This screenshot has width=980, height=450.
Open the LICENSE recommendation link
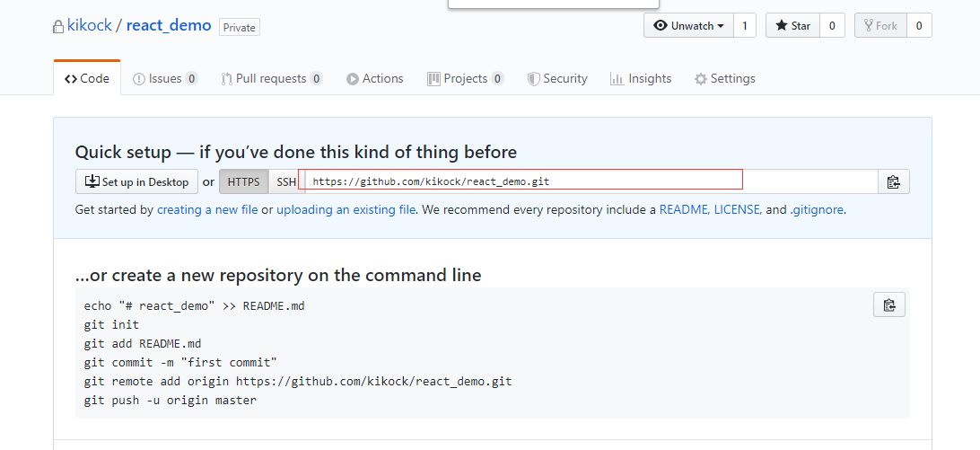(738, 209)
